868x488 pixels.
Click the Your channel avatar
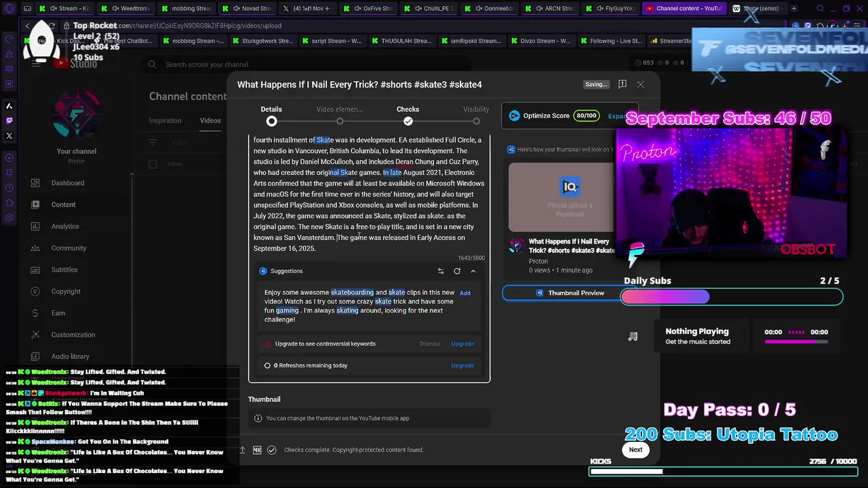coord(77,115)
